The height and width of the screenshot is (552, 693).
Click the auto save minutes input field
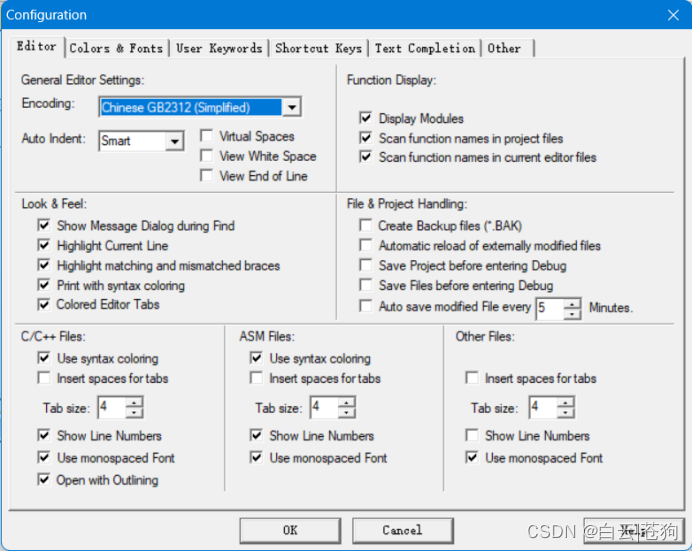pos(550,308)
